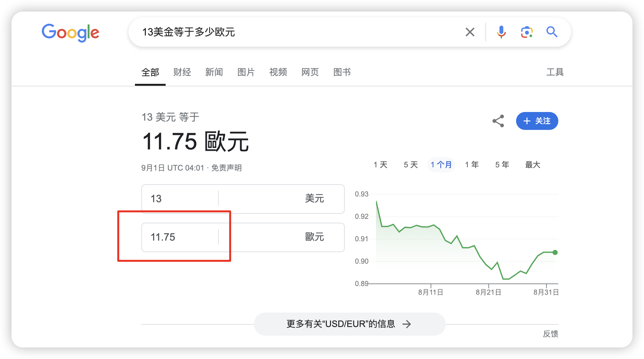This screenshot has width=644, height=359.
Task: Expand the 工具 search tools
Action: click(555, 72)
